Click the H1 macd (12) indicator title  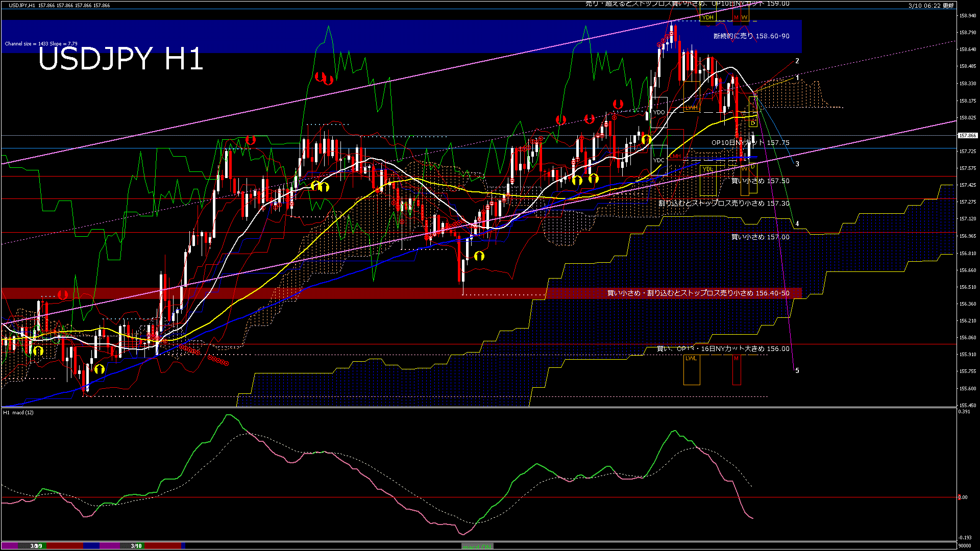18,412
